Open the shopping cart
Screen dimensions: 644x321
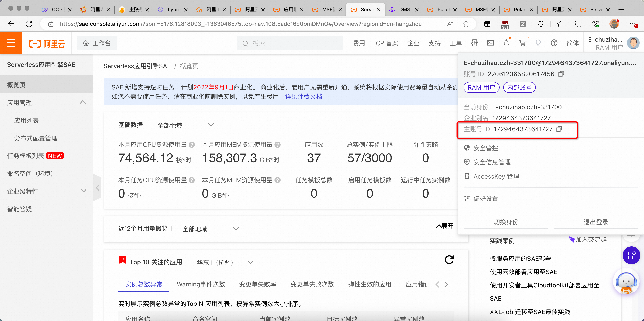(522, 43)
